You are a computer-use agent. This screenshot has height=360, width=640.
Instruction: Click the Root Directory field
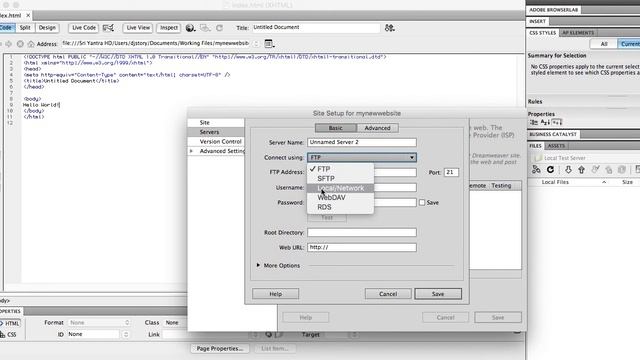(x=362, y=232)
